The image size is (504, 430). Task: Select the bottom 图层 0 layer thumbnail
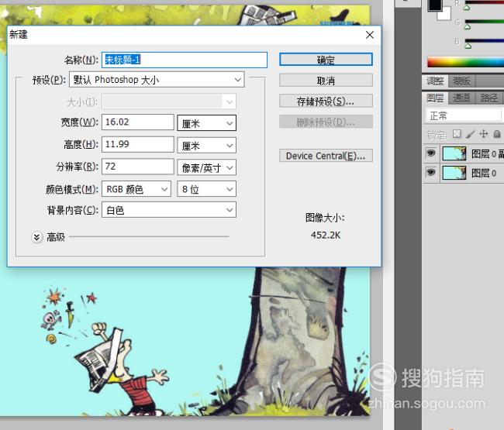tap(454, 173)
